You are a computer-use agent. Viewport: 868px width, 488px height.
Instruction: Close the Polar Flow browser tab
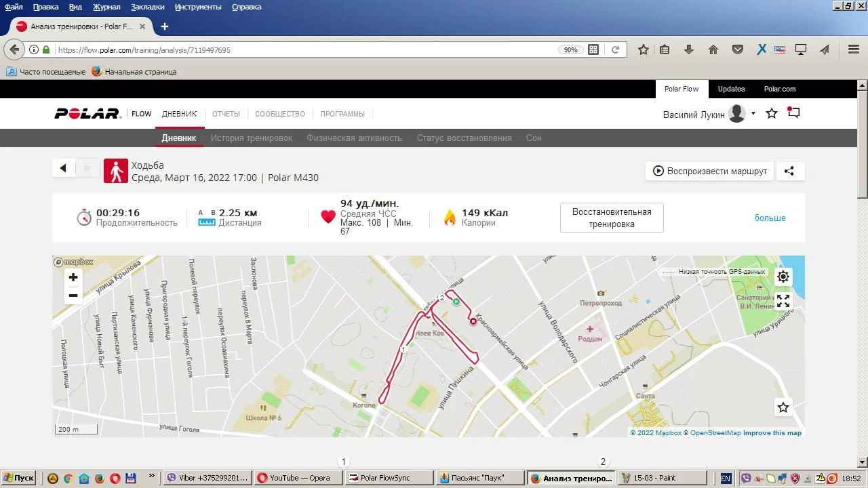tap(142, 26)
